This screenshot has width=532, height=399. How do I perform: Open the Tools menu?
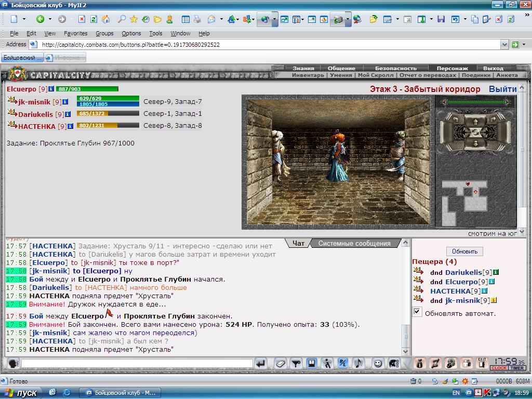156,33
